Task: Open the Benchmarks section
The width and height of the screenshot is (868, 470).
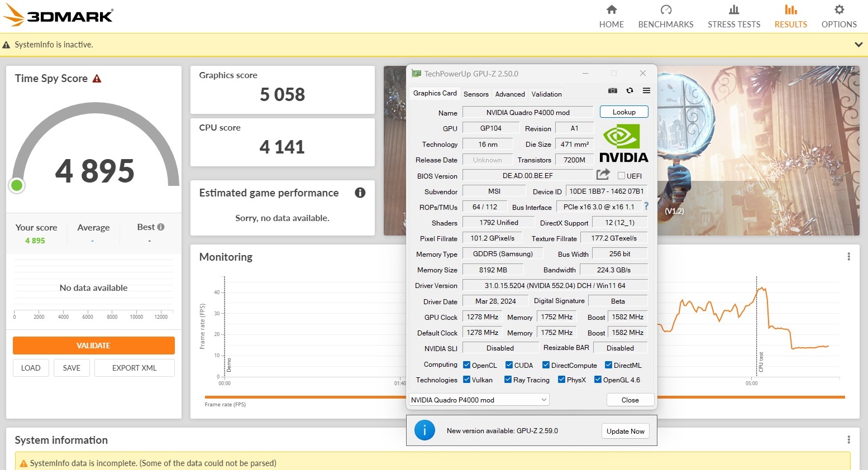Action: coord(665,17)
